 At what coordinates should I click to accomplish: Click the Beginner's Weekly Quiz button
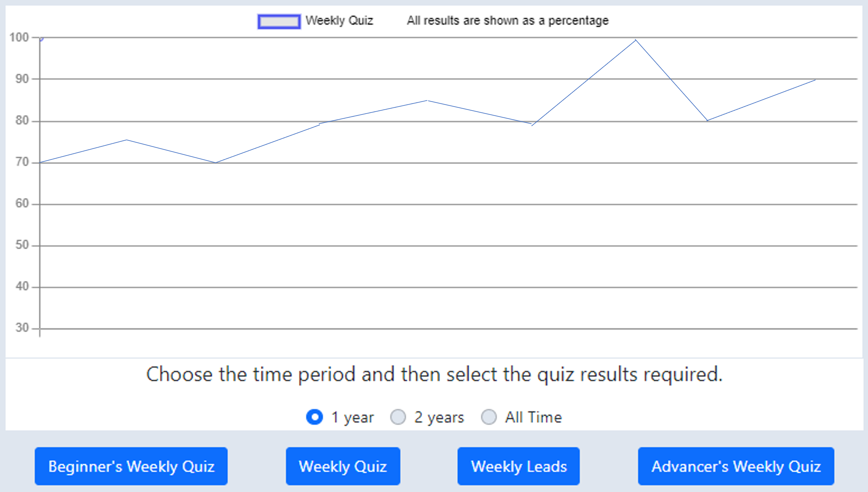click(x=131, y=466)
